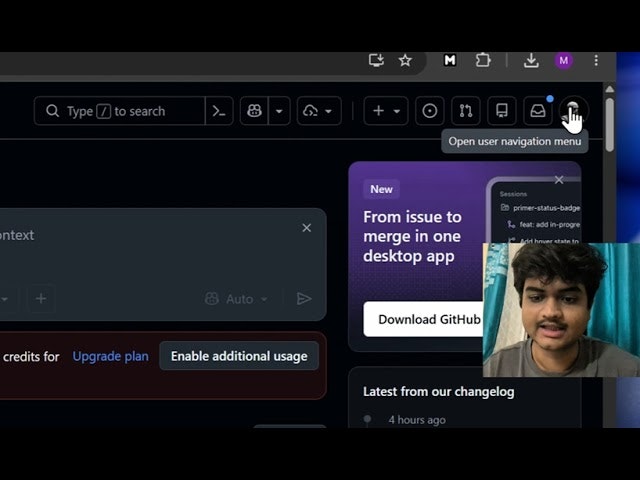This screenshot has height=480, width=640.
Task: Open the command palette terminal icon
Action: 219,111
